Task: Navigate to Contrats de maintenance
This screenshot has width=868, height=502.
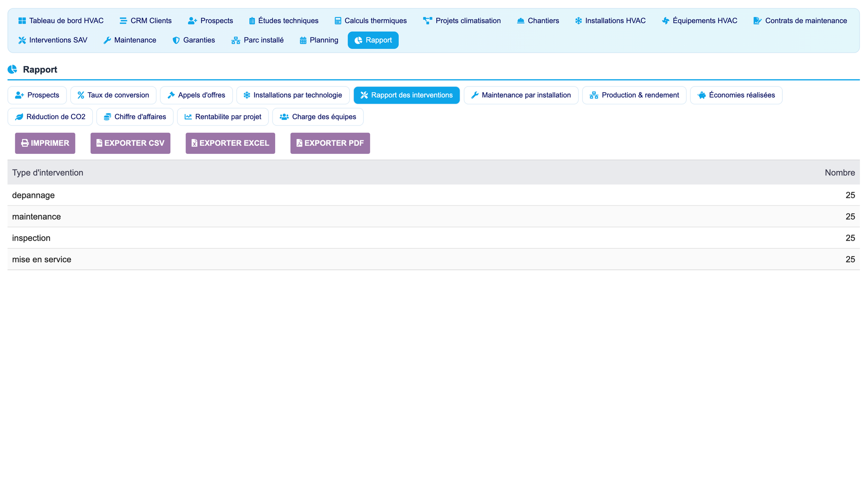Action: [x=800, y=21]
